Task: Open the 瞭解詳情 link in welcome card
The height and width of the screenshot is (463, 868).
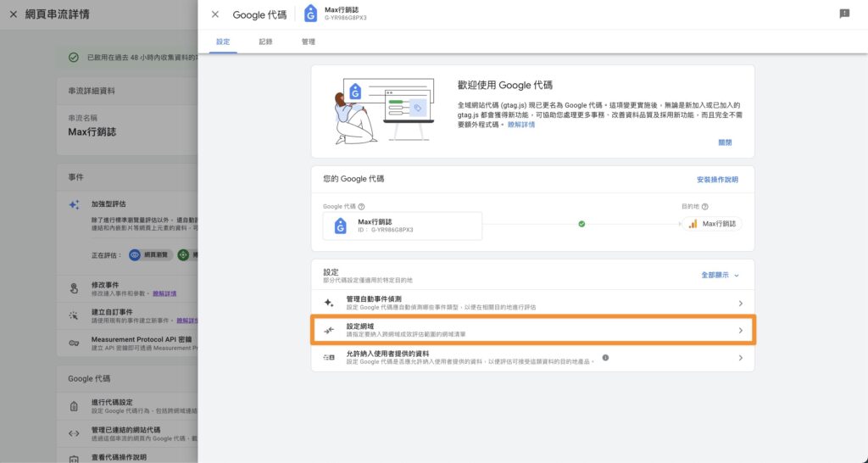Action: tap(521, 125)
